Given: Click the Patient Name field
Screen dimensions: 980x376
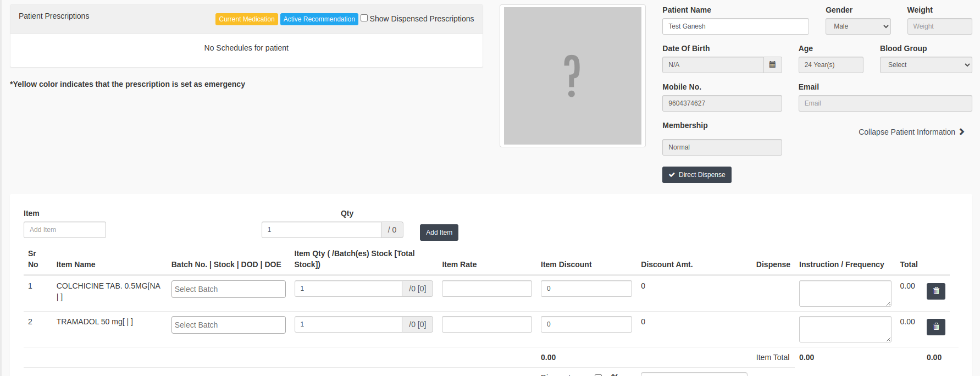Looking at the screenshot, I should (x=735, y=26).
